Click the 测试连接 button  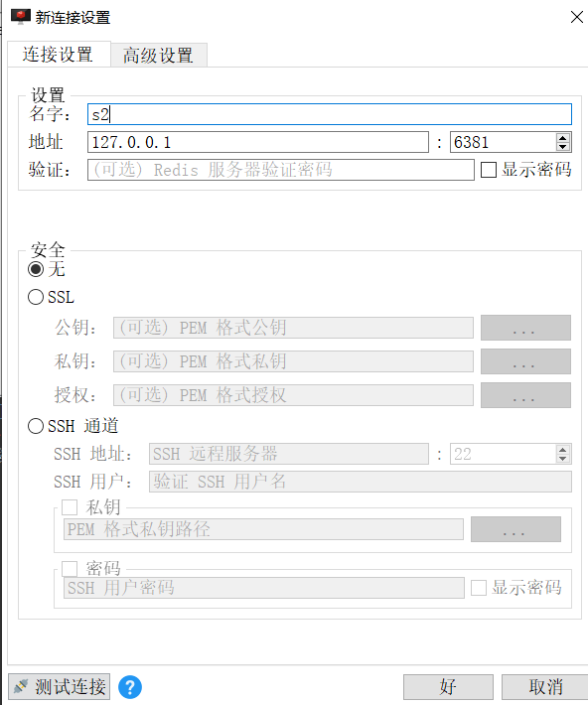coord(60,686)
